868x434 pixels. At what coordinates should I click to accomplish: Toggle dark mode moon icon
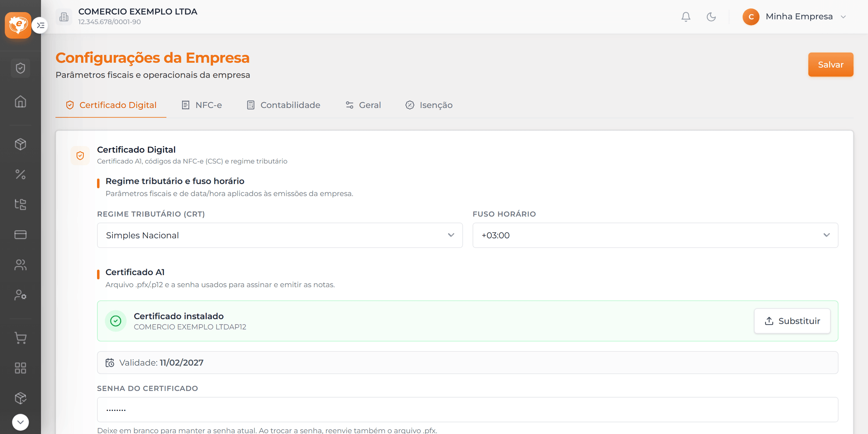pyautogui.click(x=711, y=17)
